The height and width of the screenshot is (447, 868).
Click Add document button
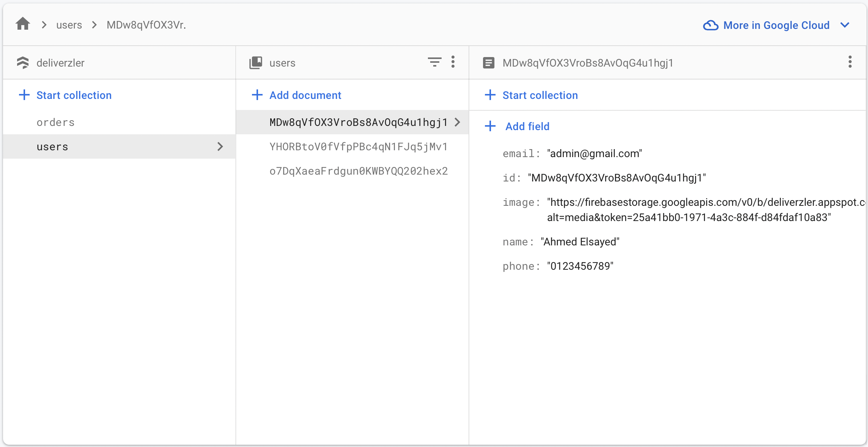pos(297,95)
